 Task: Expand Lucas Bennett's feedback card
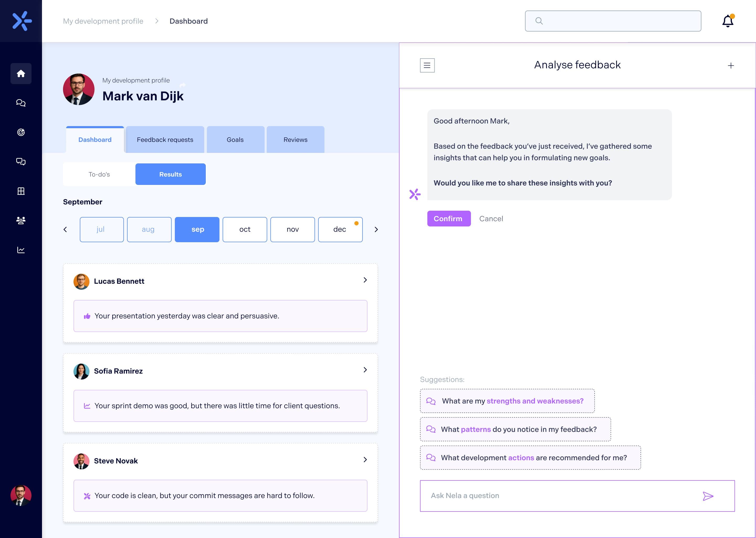point(365,280)
